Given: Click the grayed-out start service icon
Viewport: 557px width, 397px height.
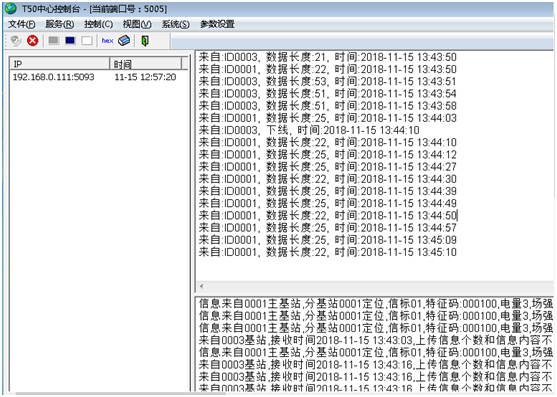Looking at the screenshot, I should click(16, 41).
